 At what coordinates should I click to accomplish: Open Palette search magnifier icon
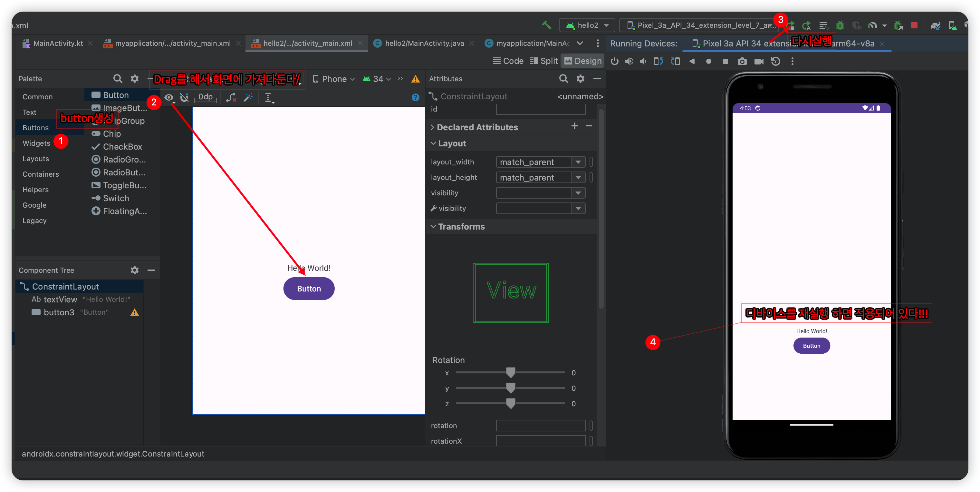(x=118, y=79)
